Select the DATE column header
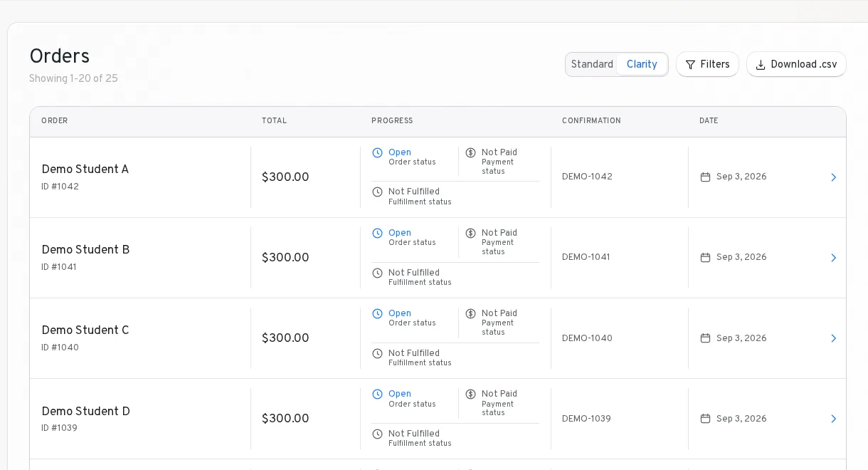The width and height of the screenshot is (868, 470). click(x=709, y=121)
